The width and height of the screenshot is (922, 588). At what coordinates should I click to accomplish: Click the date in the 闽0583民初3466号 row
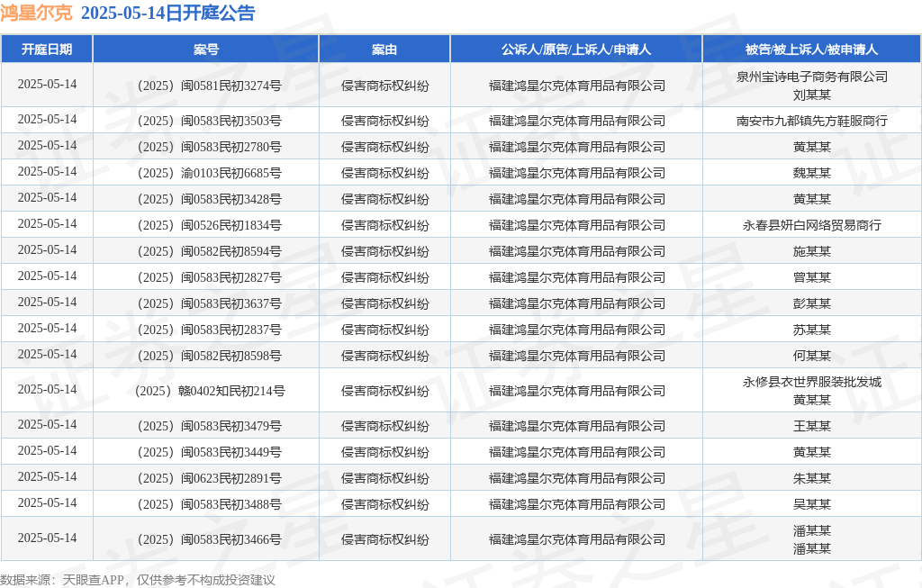click(47, 538)
